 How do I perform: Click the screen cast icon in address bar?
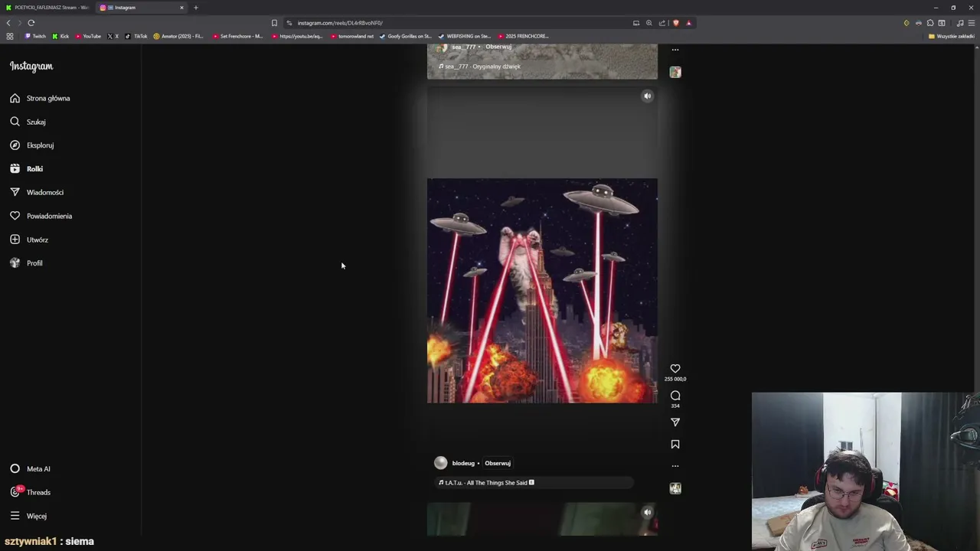(636, 23)
